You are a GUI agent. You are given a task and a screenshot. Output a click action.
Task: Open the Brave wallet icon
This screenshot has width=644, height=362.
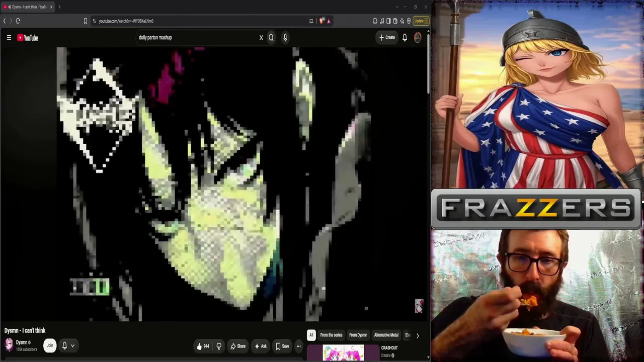tap(395, 21)
